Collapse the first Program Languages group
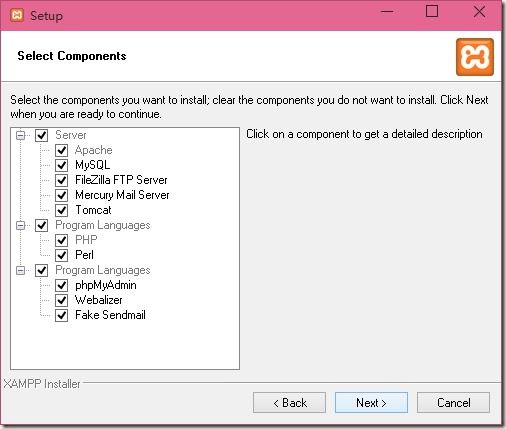The width and height of the screenshot is (506, 429). 21,226
